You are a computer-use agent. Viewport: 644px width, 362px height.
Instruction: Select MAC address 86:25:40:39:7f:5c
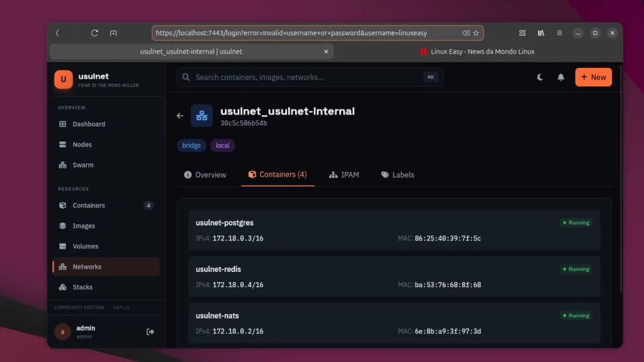point(448,238)
